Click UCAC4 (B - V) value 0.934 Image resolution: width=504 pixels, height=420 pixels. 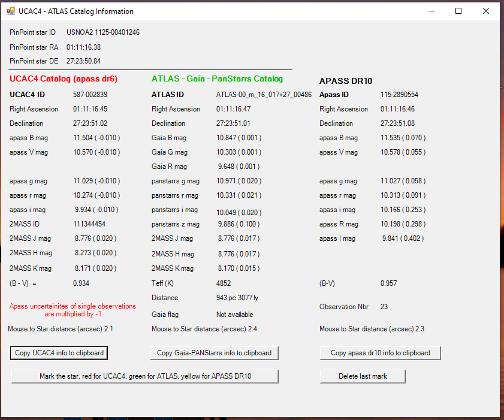click(x=81, y=283)
